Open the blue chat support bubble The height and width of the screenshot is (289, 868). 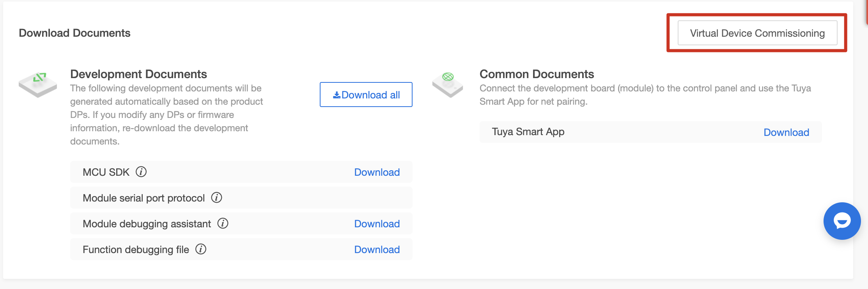[841, 221]
